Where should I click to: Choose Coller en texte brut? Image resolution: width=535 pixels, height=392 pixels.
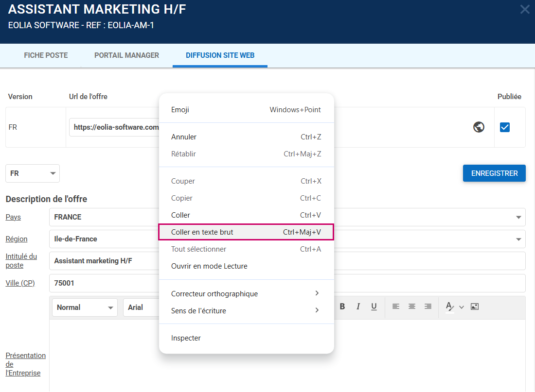(x=246, y=232)
